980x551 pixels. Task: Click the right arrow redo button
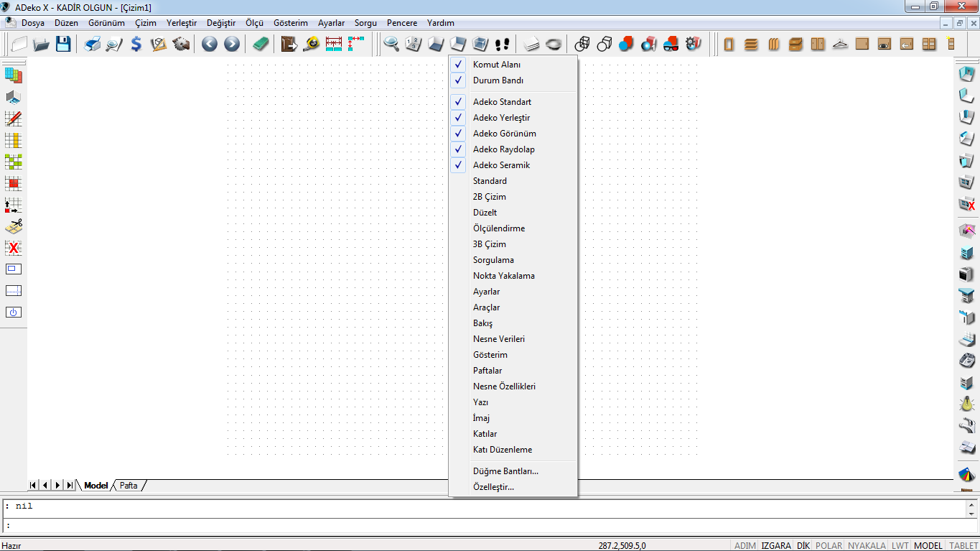pyautogui.click(x=231, y=45)
